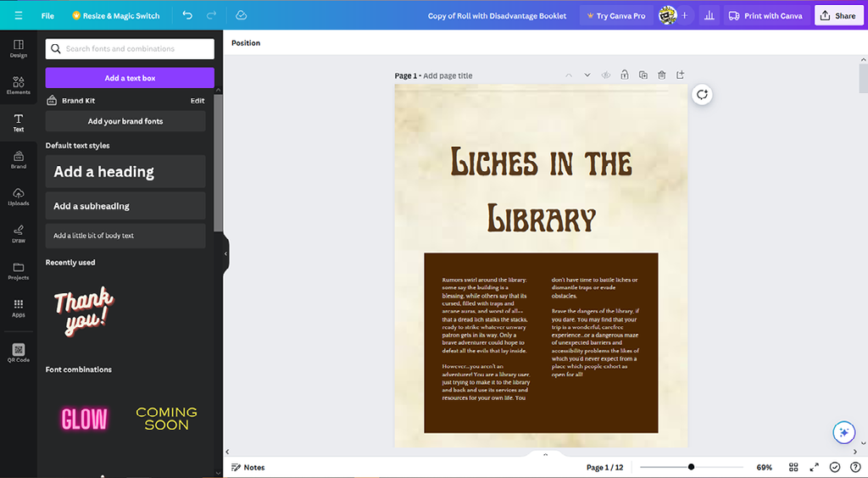Select the Draw tool
This screenshot has width=868, height=478.
pos(18,234)
